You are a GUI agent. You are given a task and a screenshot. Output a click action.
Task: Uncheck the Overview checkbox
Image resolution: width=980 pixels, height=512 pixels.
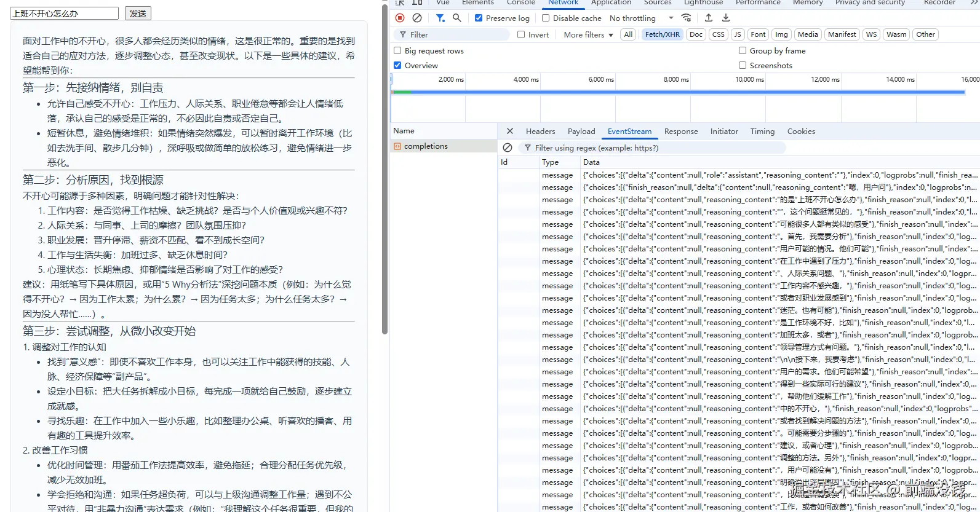(397, 65)
